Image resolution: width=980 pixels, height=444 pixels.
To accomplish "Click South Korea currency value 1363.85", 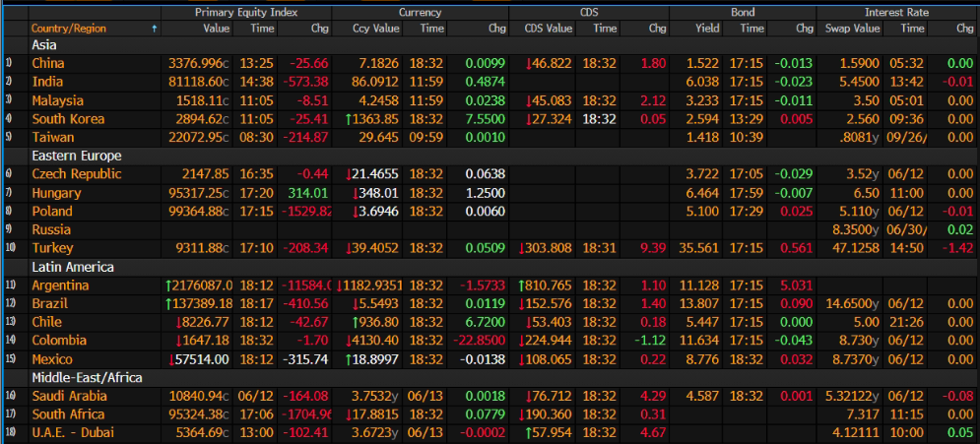I will point(374,119).
